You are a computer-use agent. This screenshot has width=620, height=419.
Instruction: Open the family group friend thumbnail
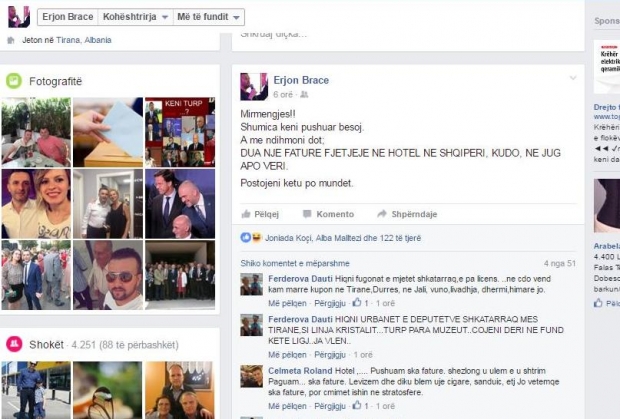[x=180, y=390]
